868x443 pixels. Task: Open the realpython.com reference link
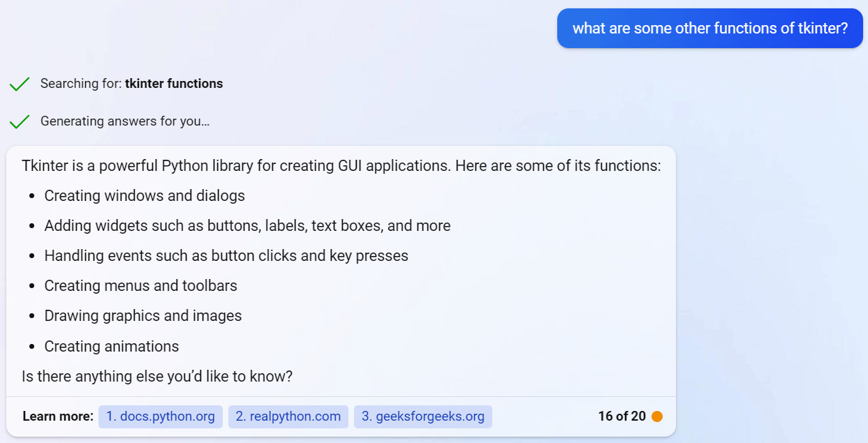[288, 416]
